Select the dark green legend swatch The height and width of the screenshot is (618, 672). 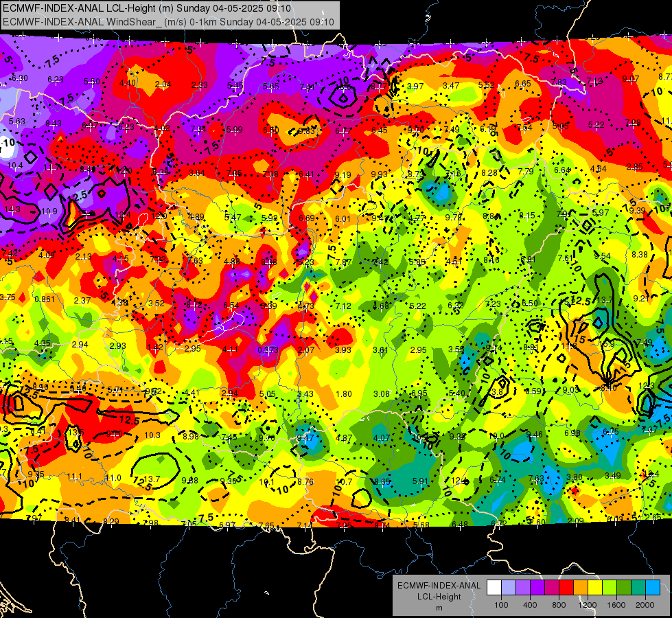623,588
